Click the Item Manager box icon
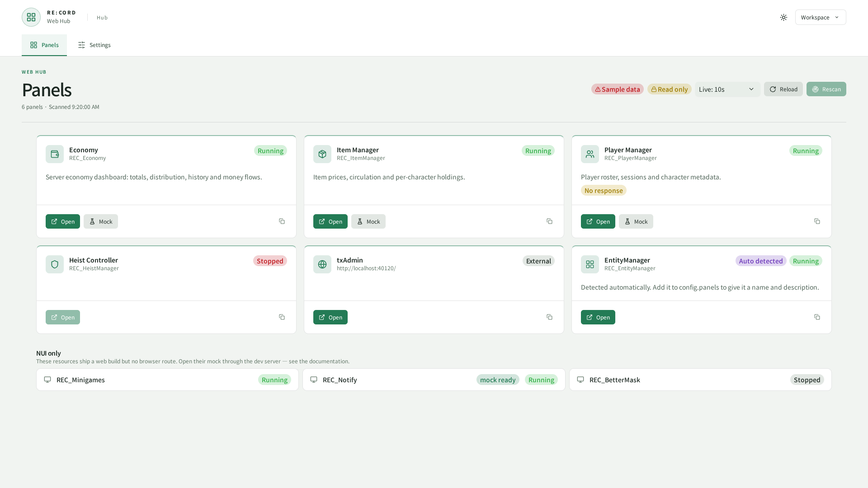 click(322, 154)
